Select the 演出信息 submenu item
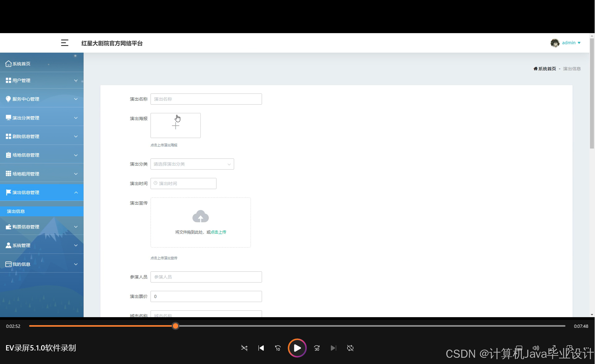This screenshot has width=595, height=364. pos(42,211)
